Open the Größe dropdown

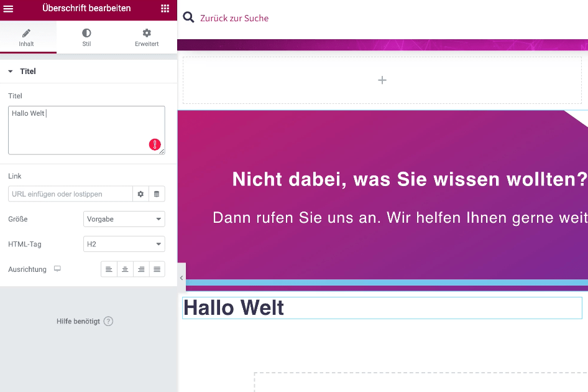[124, 219]
